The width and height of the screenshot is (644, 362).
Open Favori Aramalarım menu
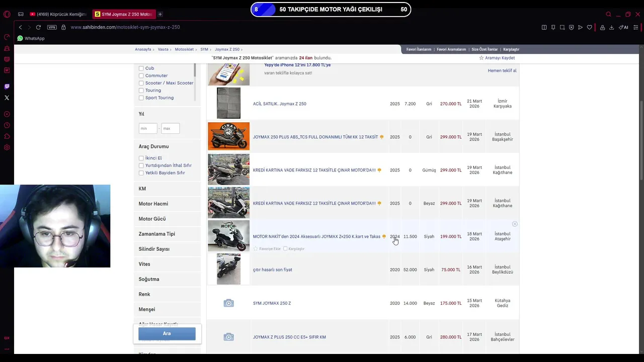pyautogui.click(x=451, y=49)
